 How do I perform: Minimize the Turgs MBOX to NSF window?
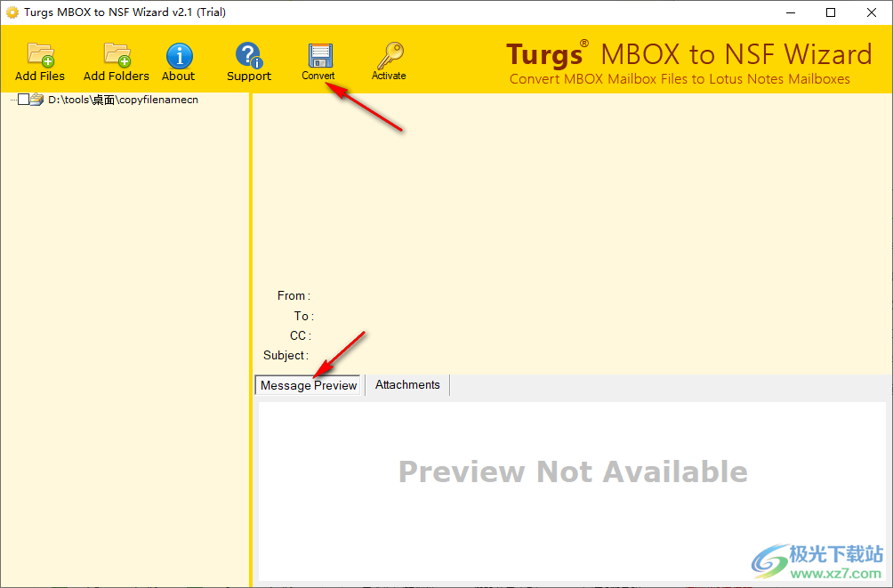(x=791, y=12)
